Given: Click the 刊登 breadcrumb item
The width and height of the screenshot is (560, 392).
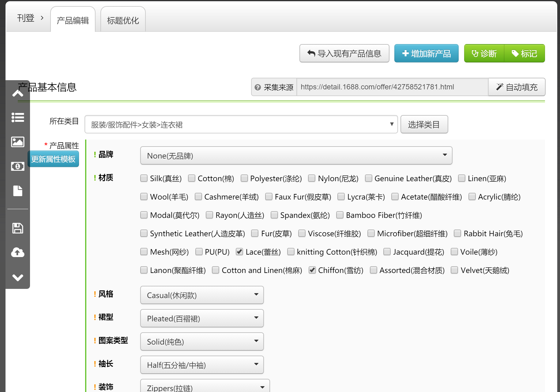Looking at the screenshot, I should pos(26,18).
